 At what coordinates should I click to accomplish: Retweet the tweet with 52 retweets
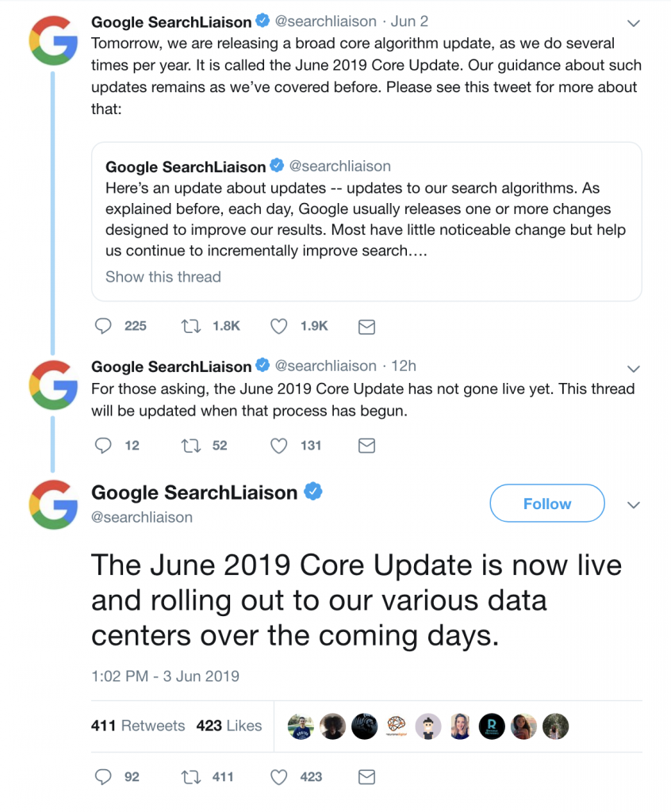pos(191,446)
